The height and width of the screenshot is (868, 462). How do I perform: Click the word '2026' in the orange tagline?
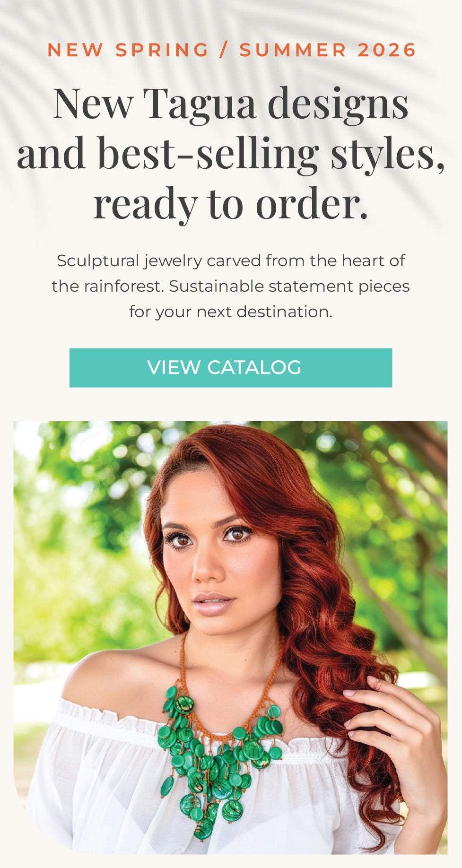pos(387,50)
